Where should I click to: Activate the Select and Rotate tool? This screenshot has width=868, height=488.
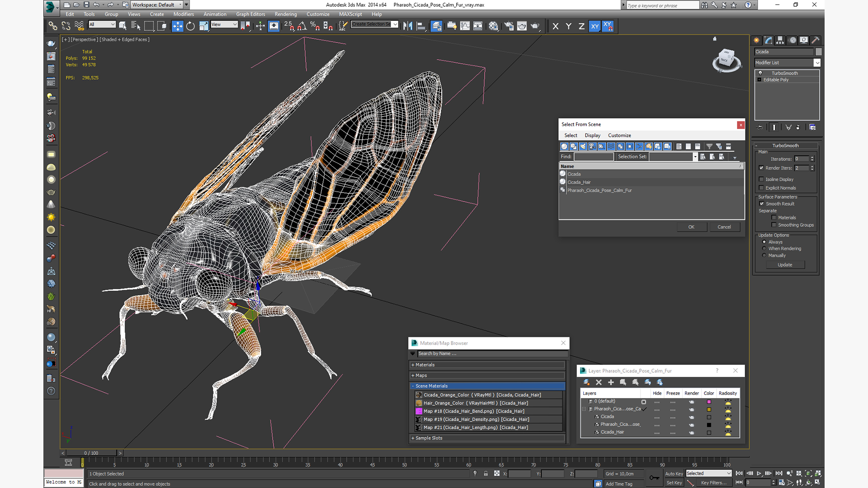190,26
